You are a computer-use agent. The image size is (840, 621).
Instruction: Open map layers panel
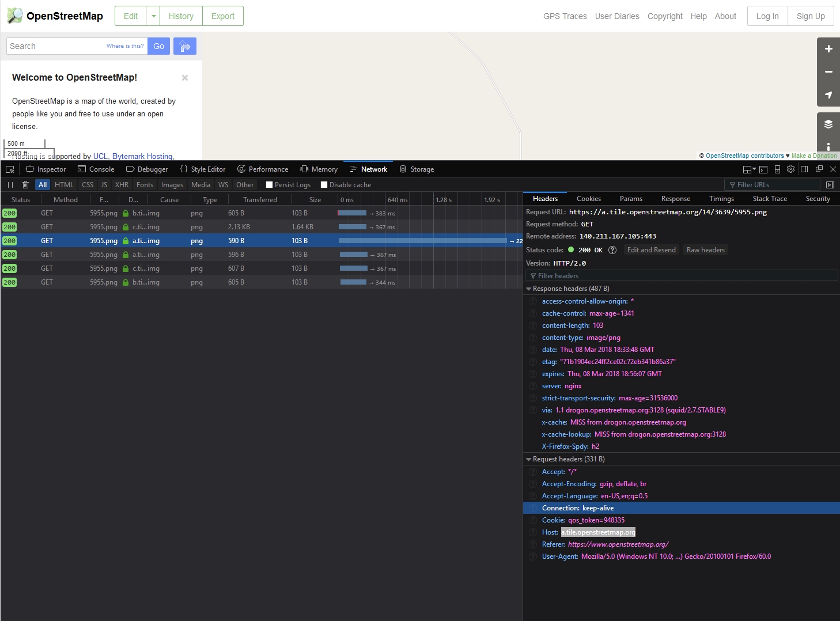point(828,124)
